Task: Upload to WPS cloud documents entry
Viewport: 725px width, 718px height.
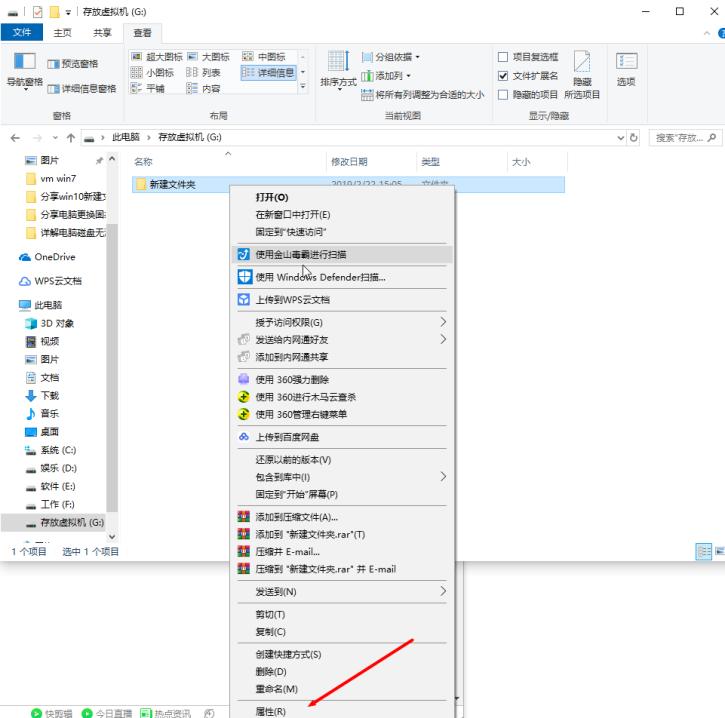Action: coord(342,300)
